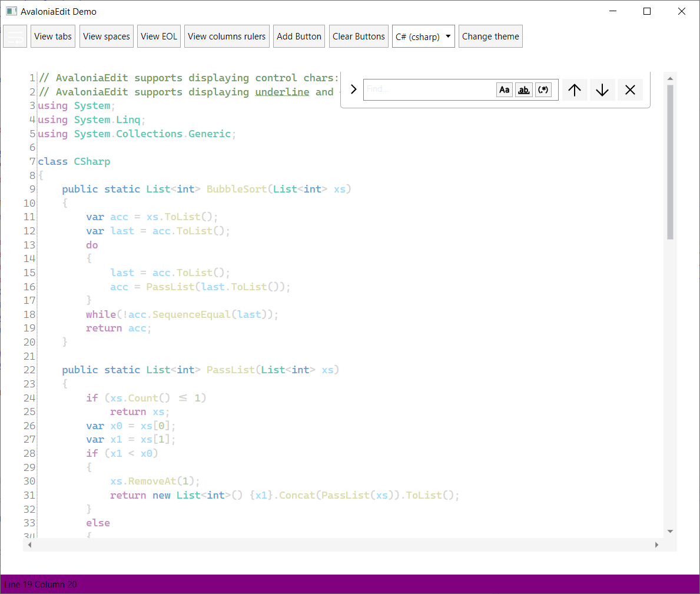The height and width of the screenshot is (594, 700).
Task: Click 'underline' word in line 2 comment
Action: coord(282,92)
